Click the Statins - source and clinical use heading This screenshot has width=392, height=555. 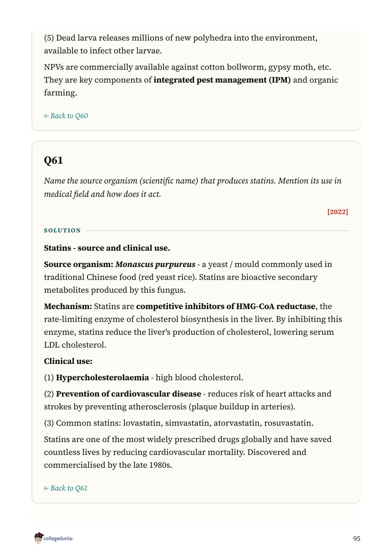[107, 248]
